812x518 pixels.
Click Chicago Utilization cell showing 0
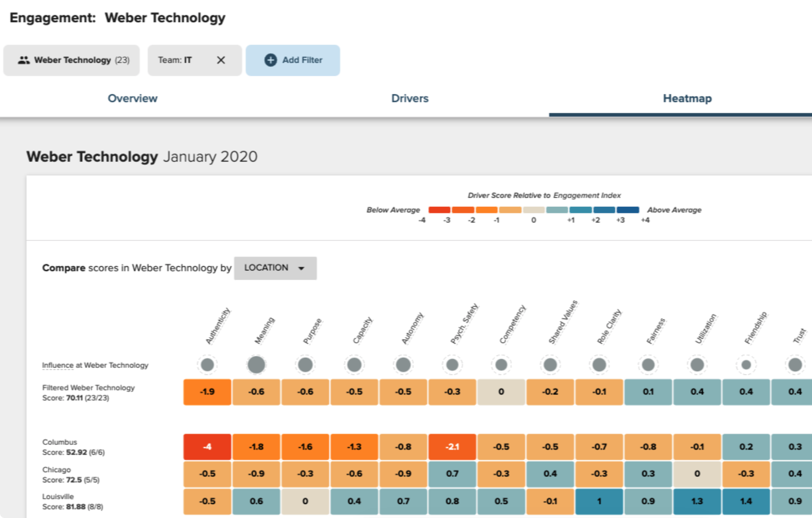tap(697, 474)
